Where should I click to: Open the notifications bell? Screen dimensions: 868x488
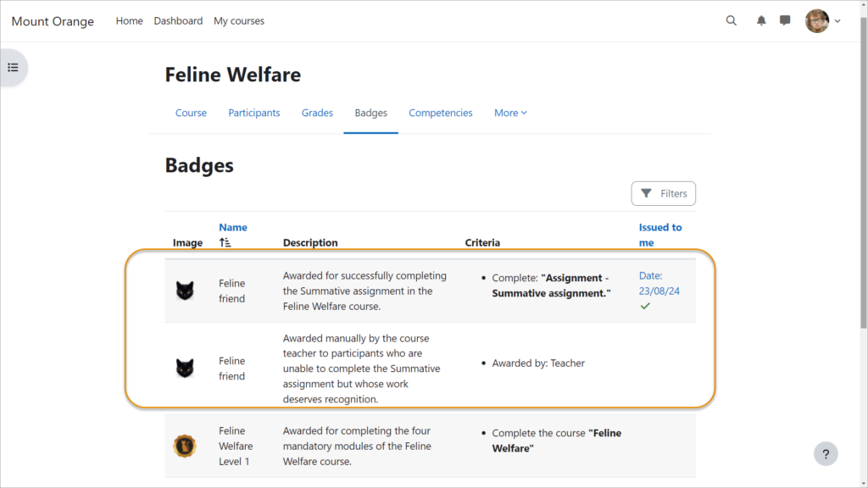tap(760, 20)
